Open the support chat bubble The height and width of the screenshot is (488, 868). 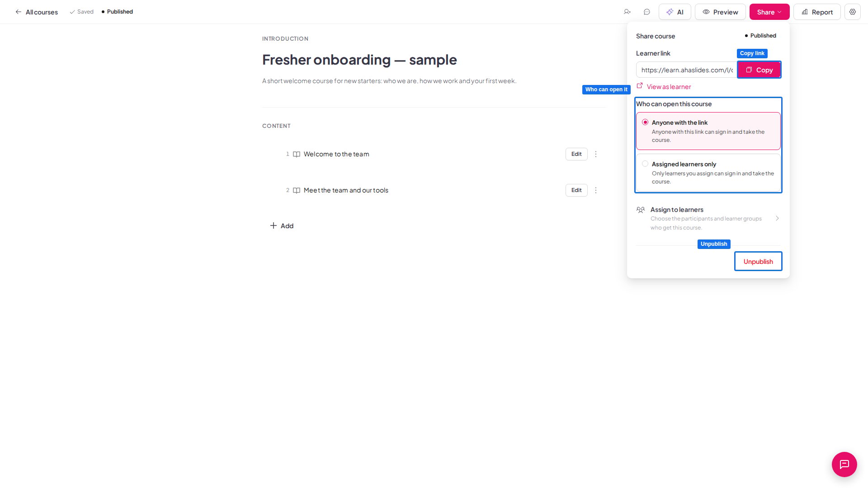coord(844,464)
